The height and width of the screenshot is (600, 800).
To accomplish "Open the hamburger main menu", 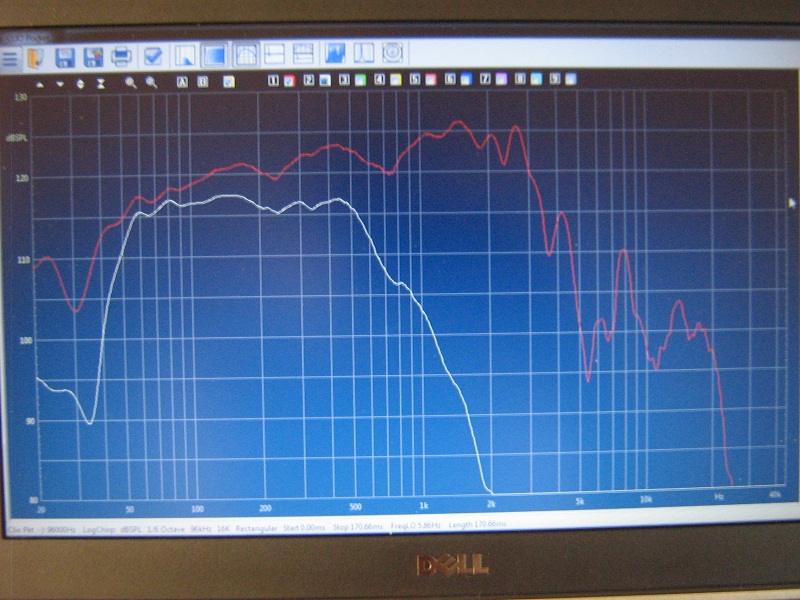I will point(9,58).
